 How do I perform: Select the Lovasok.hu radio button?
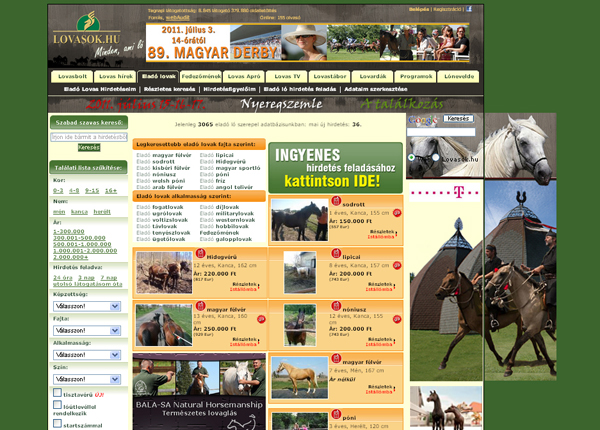(x=435, y=157)
